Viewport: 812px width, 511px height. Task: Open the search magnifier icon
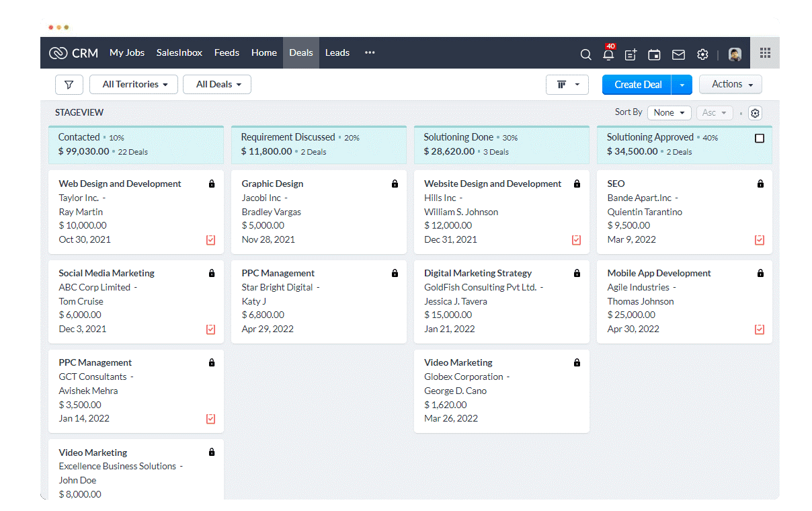pyautogui.click(x=585, y=54)
